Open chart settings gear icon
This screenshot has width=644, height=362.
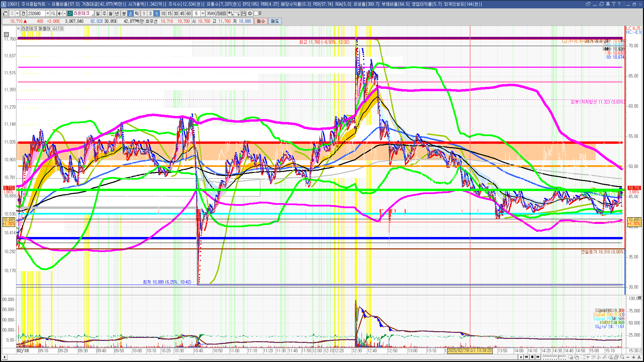[x=250, y=13]
